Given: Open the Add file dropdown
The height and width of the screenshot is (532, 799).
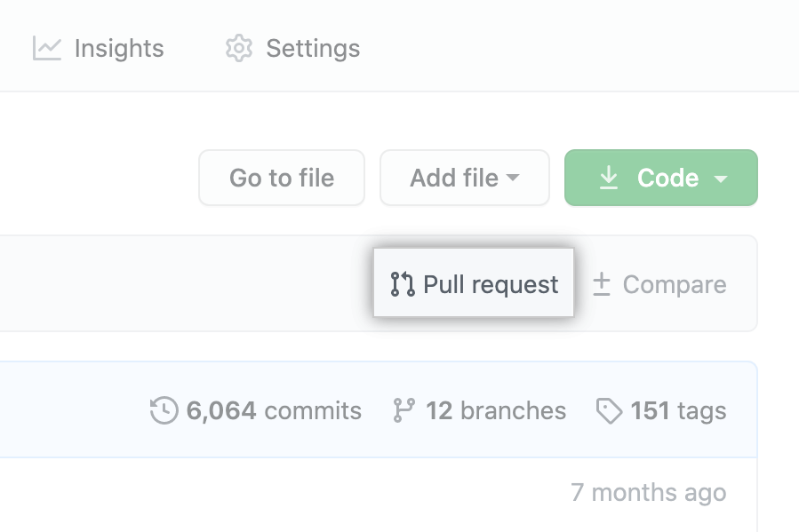Looking at the screenshot, I should (x=464, y=178).
